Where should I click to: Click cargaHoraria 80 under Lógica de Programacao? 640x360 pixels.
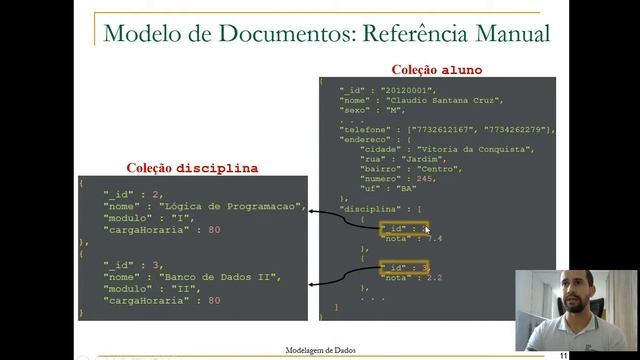click(162, 230)
